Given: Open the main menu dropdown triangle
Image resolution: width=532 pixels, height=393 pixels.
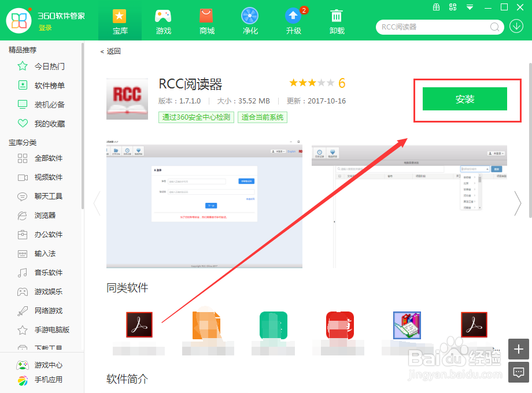Looking at the screenshot, I should pyautogui.click(x=470, y=7).
